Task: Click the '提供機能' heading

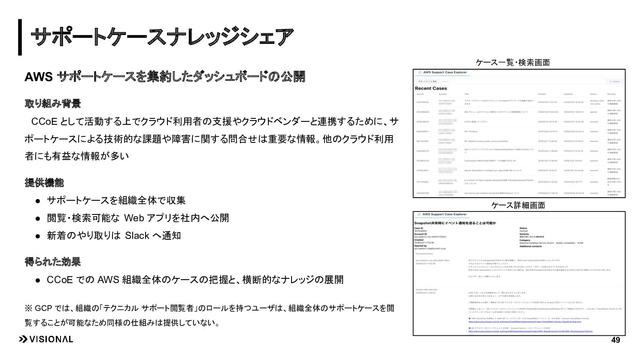Action: tap(44, 183)
